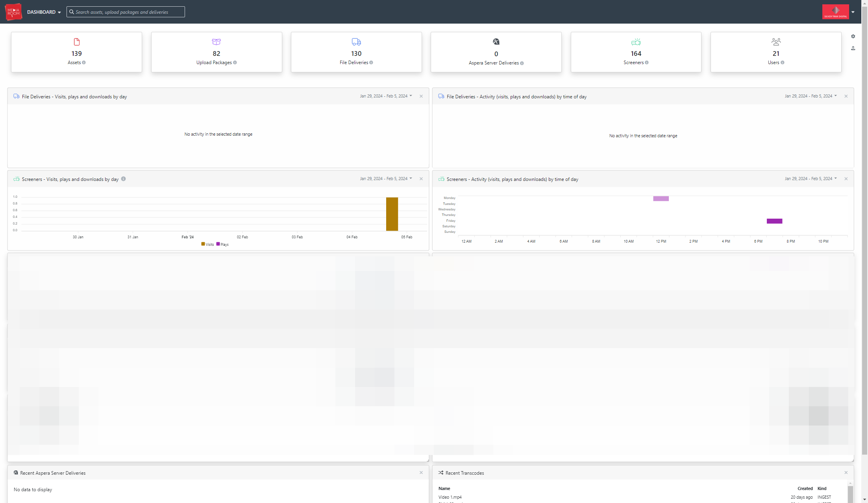Show info for Screeners by day chart
Image resolution: width=868 pixels, height=503 pixels.
(124, 179)
